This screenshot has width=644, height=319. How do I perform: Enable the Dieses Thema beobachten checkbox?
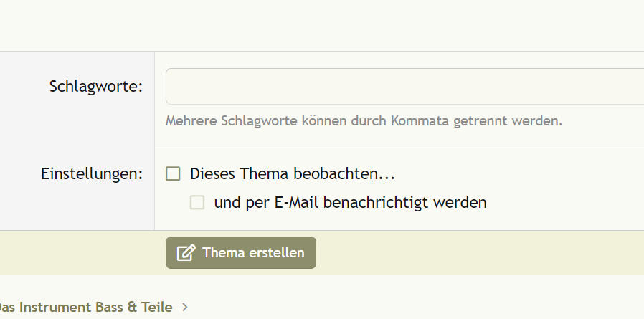[173, 173]
